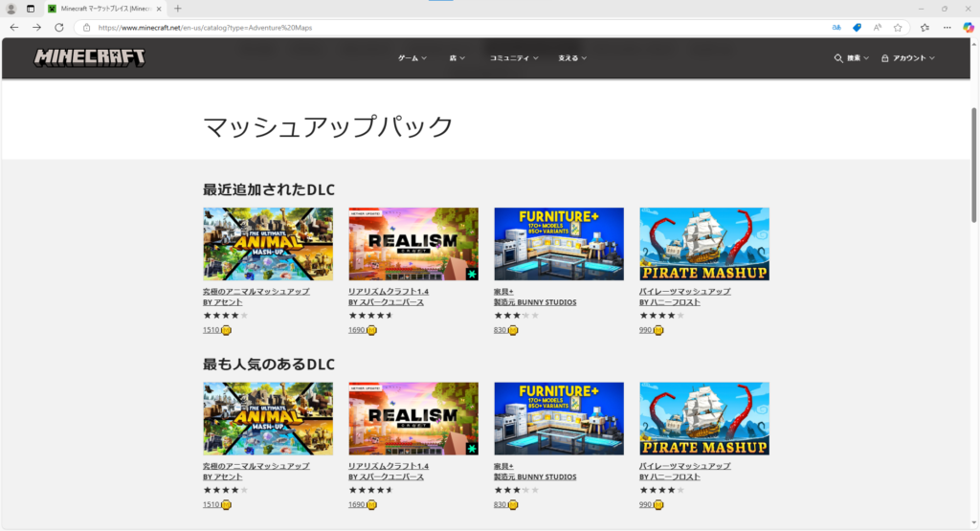This screenshot has width=980, height=531.
Task: Expand the コミュニティ dropdown menu
Action: [514, 58]
